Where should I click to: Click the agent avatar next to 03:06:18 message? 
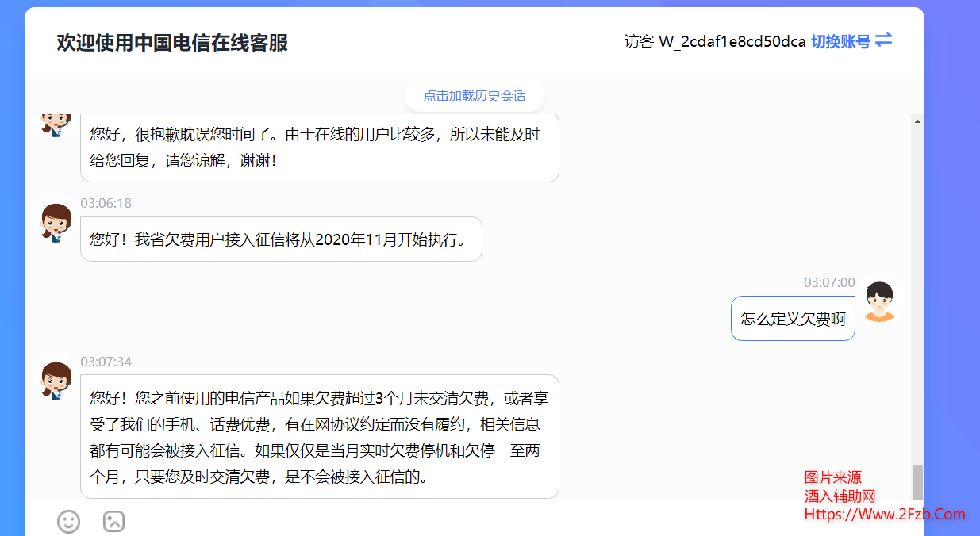point(55,223)
